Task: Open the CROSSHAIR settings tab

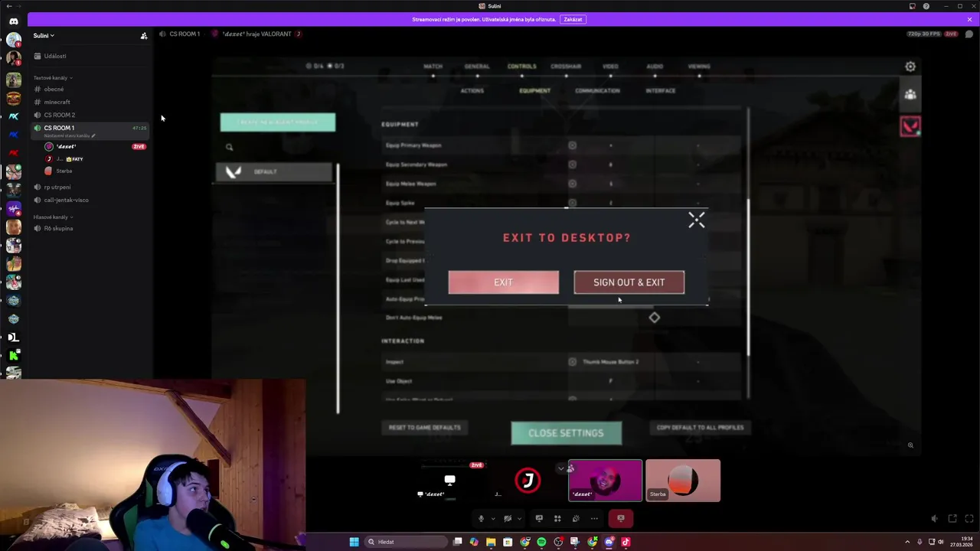Action: click(566, 67)
